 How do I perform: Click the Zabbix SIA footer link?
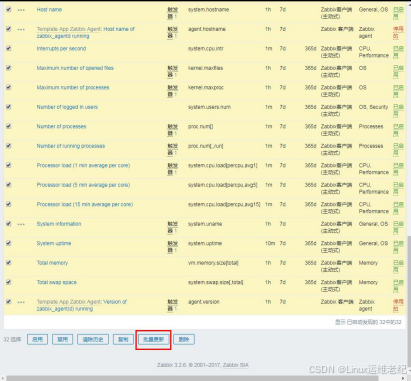tap(236, 365)
